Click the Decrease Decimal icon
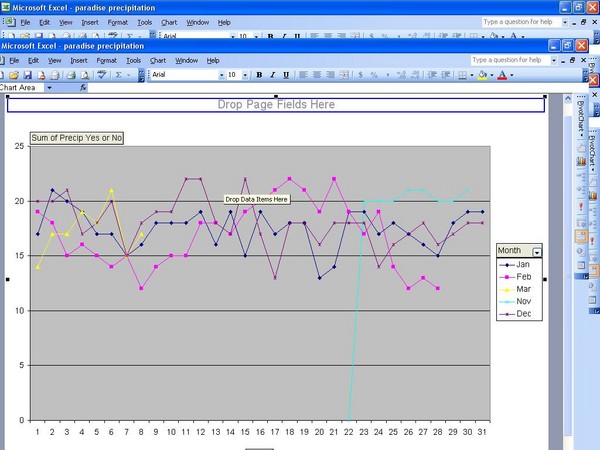The height and width of the screenshot is (450, 600). (415, 75)
